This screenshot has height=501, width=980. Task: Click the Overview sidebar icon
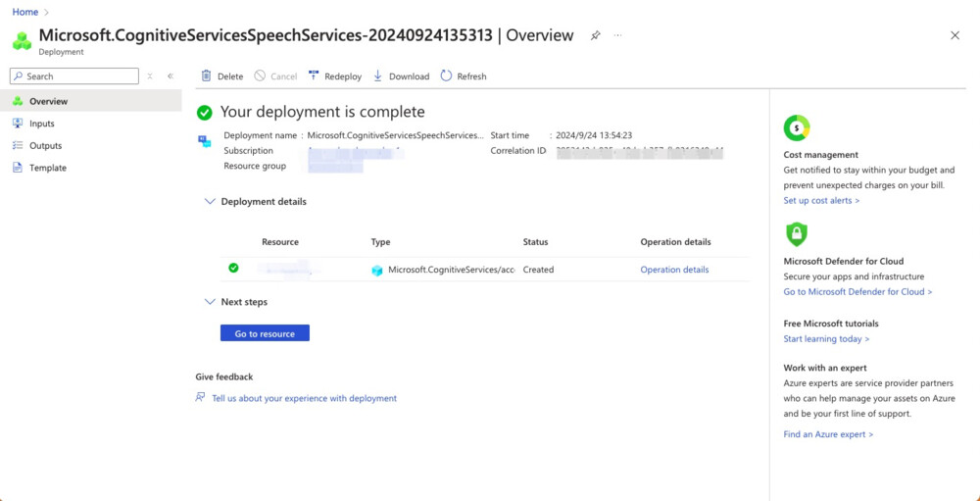pyautogui.click(x=18, y=101)
